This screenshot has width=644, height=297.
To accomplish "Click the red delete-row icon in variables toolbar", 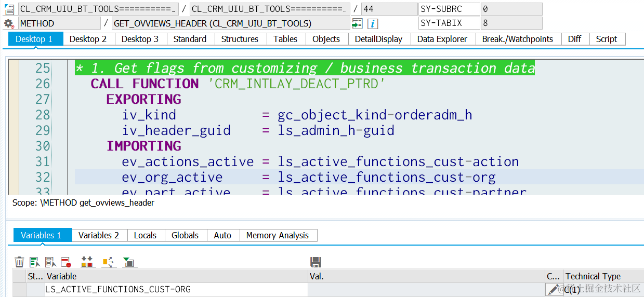I will click(x=66, y=262).
